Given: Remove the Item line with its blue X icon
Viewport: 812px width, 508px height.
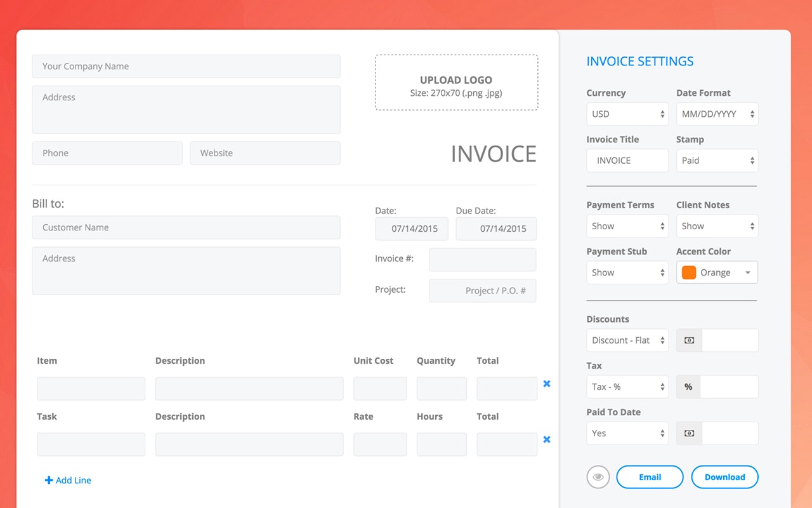Looking at the screenshot, I should pyautogui.click(x=546, y=384).
